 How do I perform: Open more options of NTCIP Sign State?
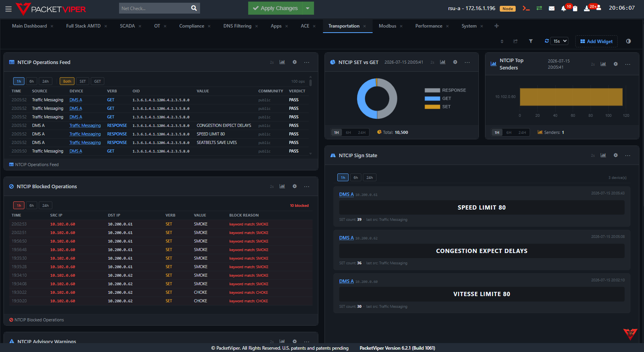[628, 155]
